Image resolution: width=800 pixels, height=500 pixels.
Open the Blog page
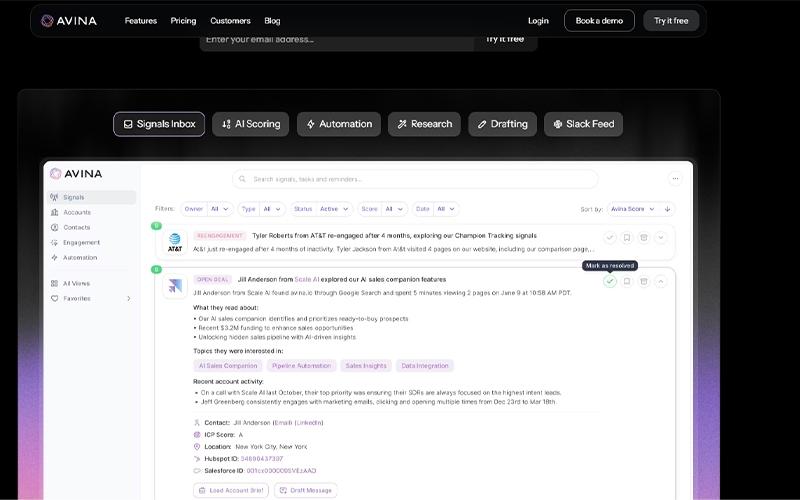272,21
